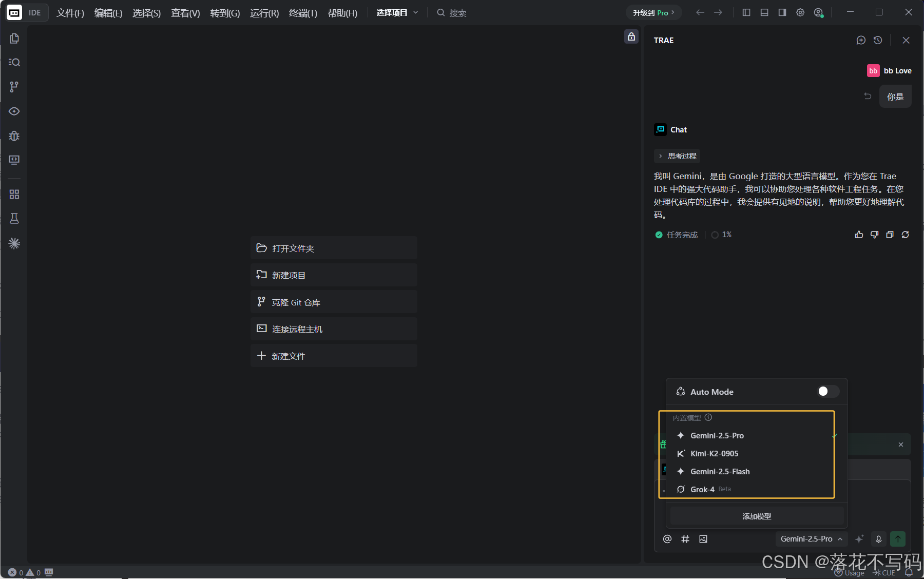Image resolution: width=924 pixels, height=579 pixels.
Task: Open the Extensions grid icon
Action: tap(14, 194)
